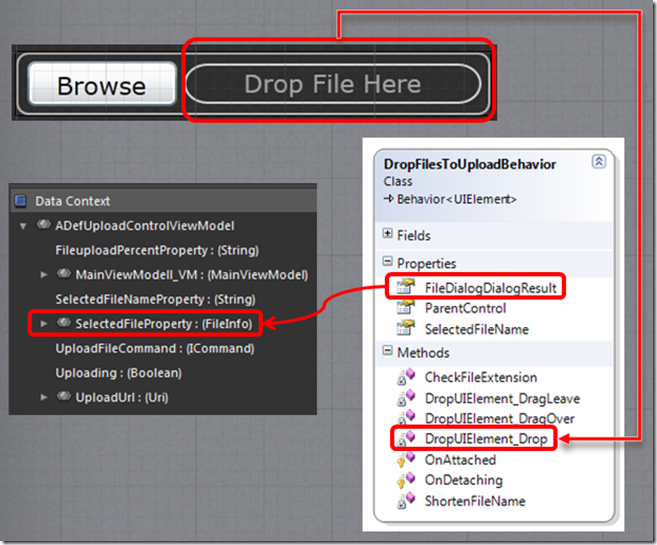Click the Drop File Here area

(334, 84)
